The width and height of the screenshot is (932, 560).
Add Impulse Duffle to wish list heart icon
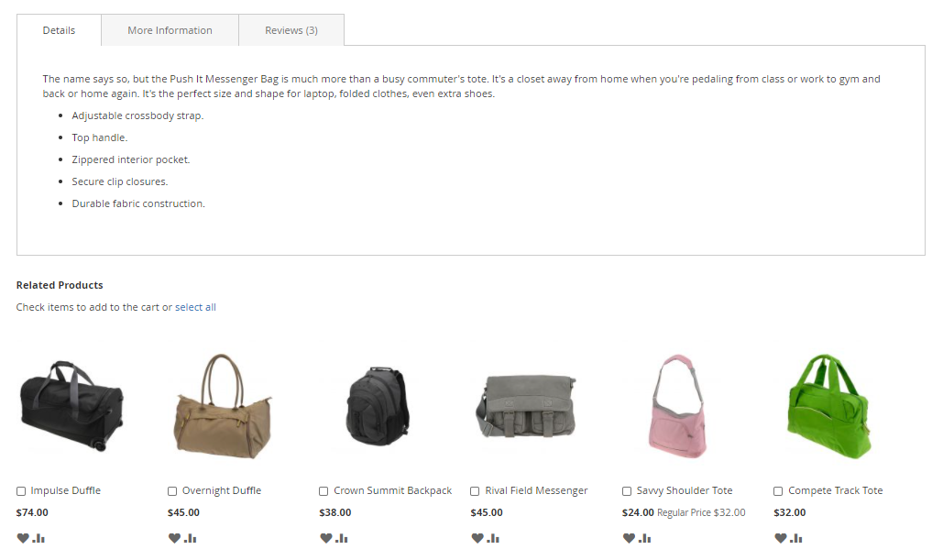[23, 538]
